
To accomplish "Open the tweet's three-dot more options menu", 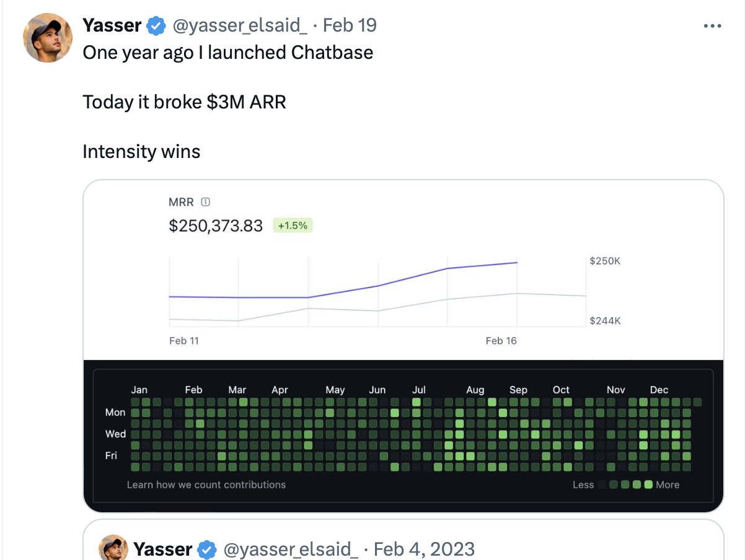I will coord(713,27).
